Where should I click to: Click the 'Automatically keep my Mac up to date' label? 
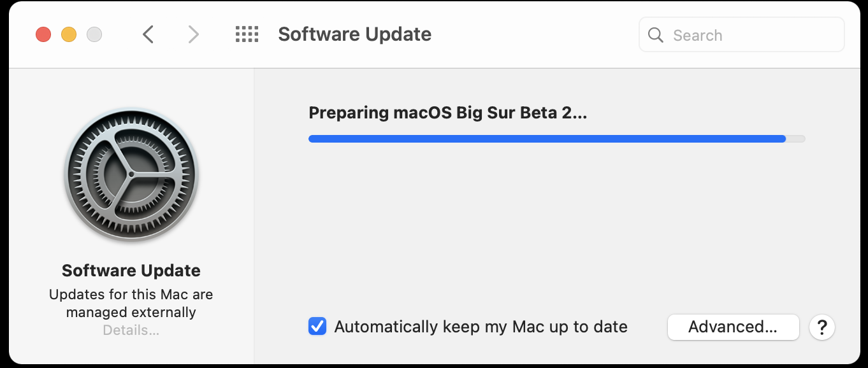(481, 327)
